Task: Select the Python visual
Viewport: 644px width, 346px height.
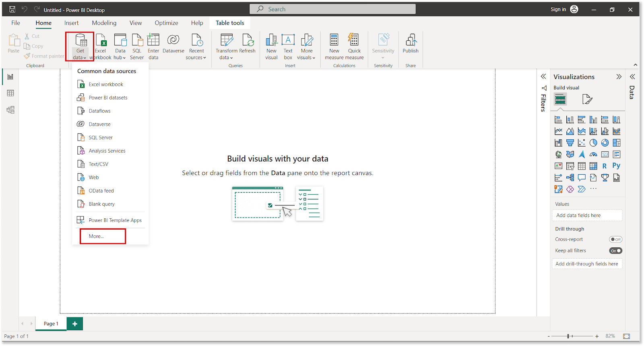Action: click(x=616, y=166)
